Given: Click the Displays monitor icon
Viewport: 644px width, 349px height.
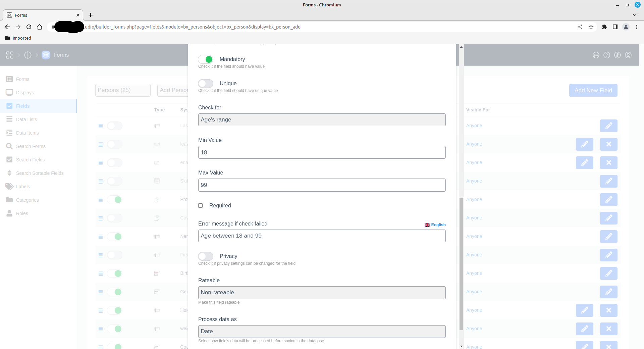Looking at the screenshot, I should [9, 93].
